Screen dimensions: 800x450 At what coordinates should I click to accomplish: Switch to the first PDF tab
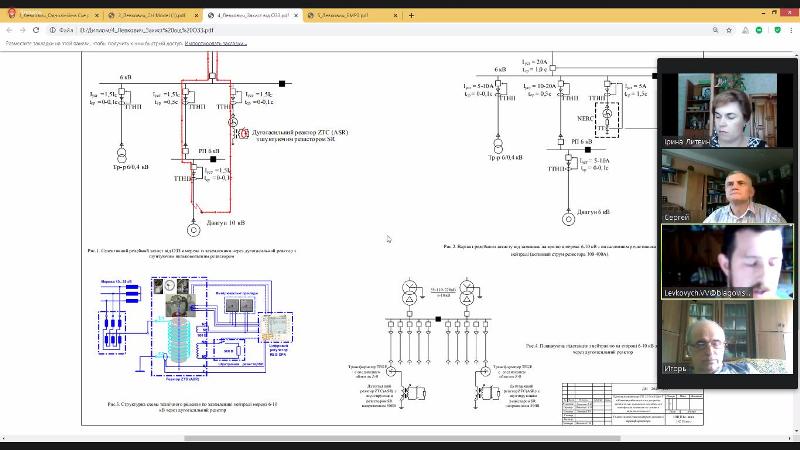pyautogui.click(x=55, y=16)
